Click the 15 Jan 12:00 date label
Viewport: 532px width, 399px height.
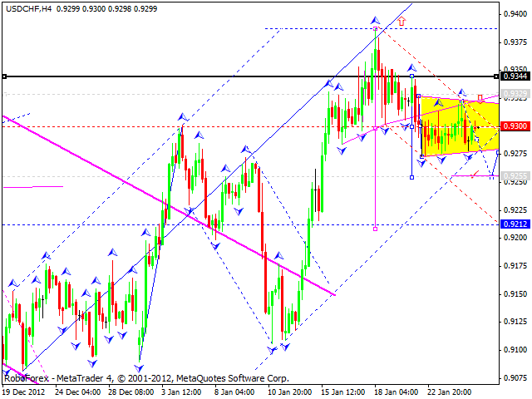tap(343, 392)
